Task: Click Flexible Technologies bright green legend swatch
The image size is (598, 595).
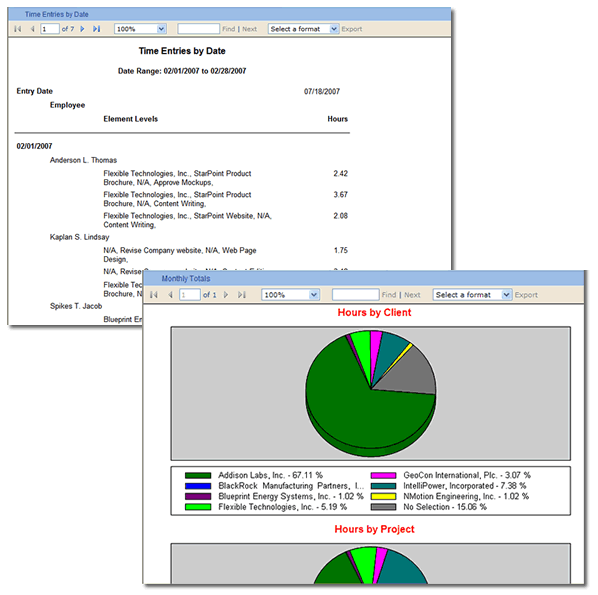Action: coord(198,507)
